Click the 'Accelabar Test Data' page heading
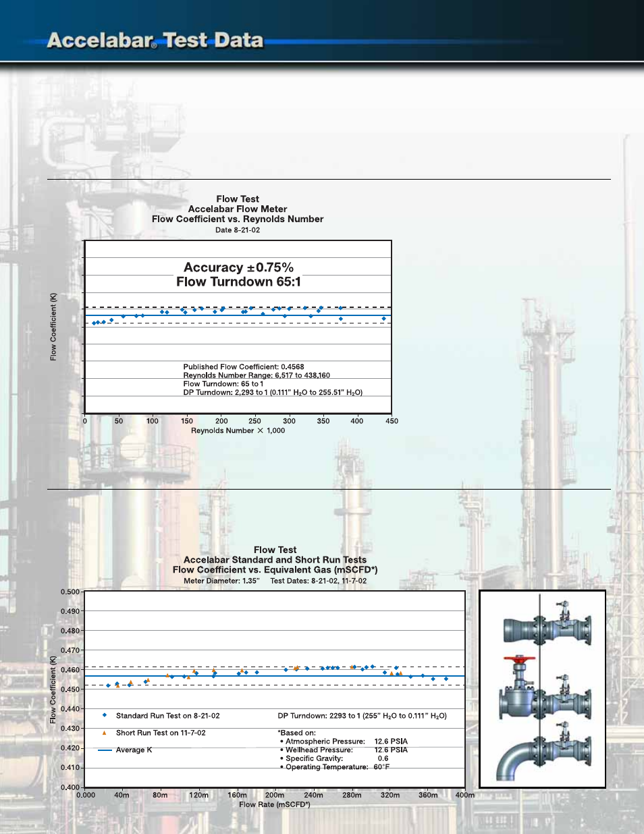Image resolution: width=644 pixels, height=834 pixels. point(155,41)
